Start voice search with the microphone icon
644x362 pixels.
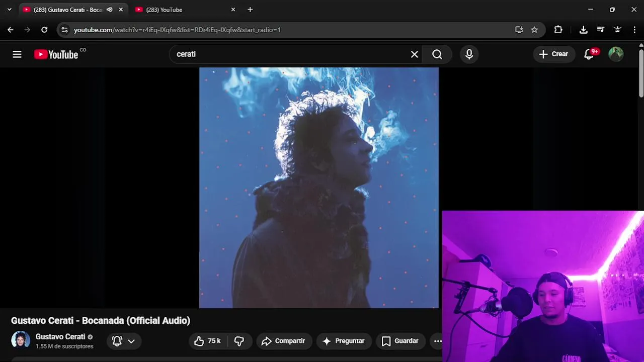click(x=469, y=54)
